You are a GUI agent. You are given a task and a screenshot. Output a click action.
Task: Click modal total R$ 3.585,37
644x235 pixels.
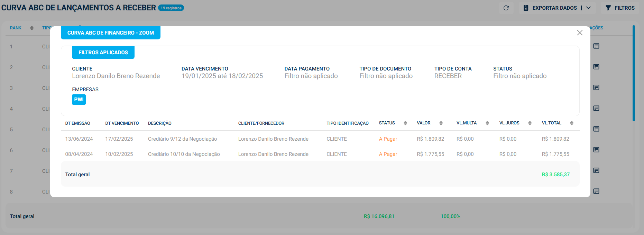555,175
